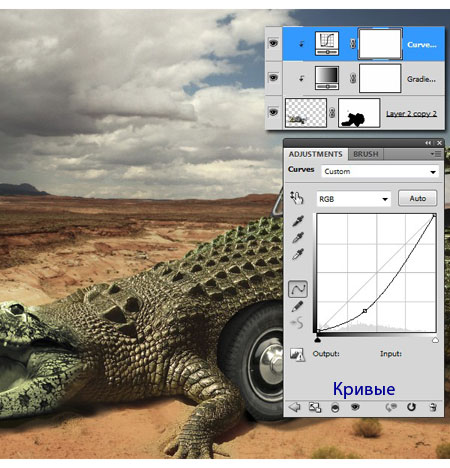Click the bottom-left curve start point

click(318, 331)
